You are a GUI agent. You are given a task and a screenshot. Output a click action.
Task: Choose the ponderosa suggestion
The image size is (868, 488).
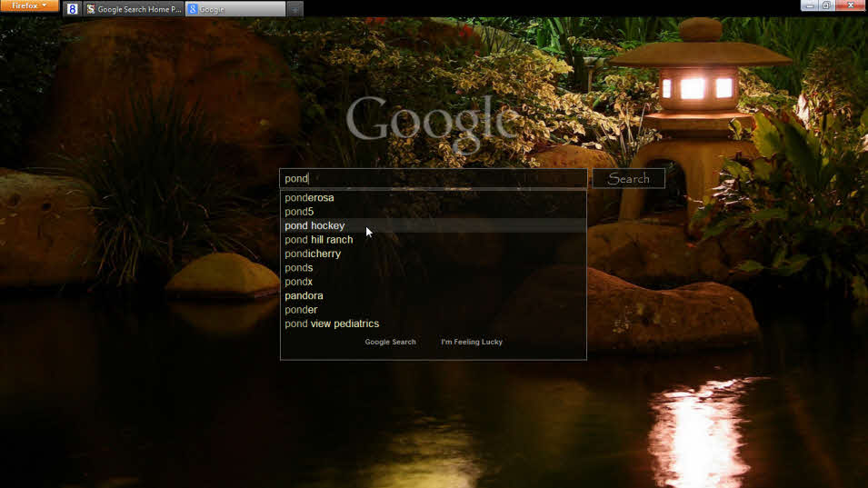tap(433, 197)
